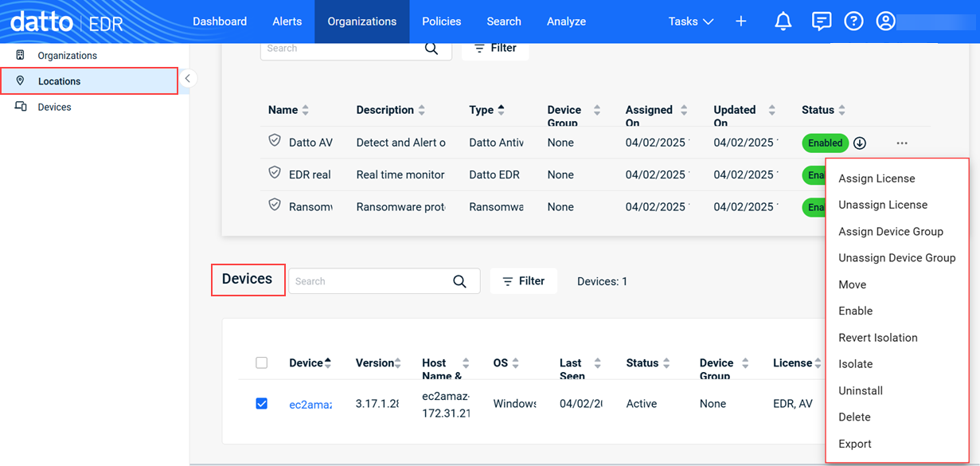980x466 pixels.
Task: Select Unassign Device Group menu entry
Action: (897, 258)
